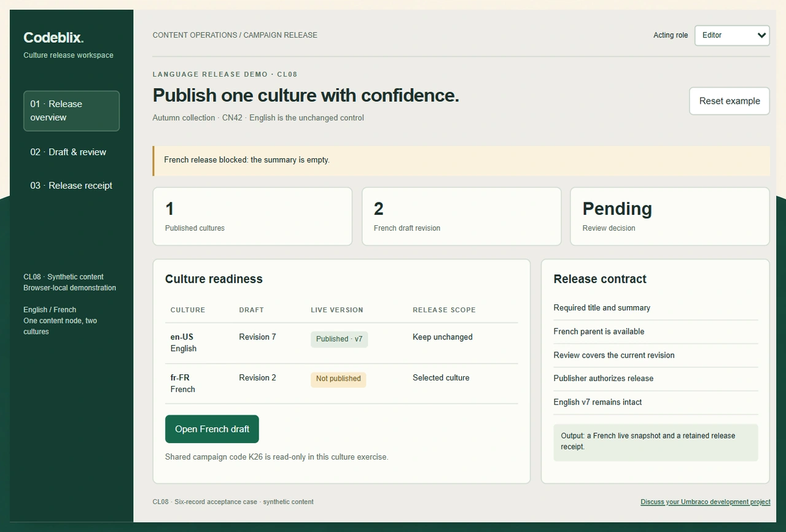Click the Pending review decision card
Screen dimensions: 786x532
click(x=670, y=217)
